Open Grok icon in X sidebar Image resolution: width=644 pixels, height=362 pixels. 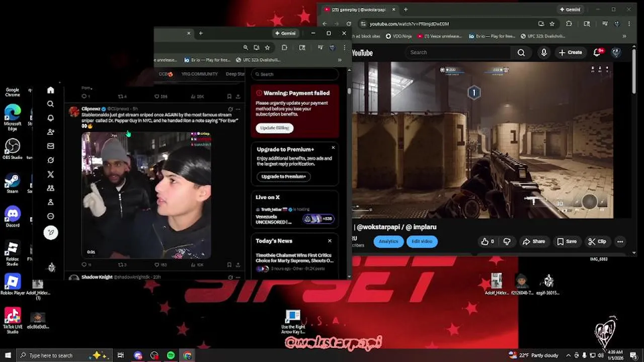point(50,160)
